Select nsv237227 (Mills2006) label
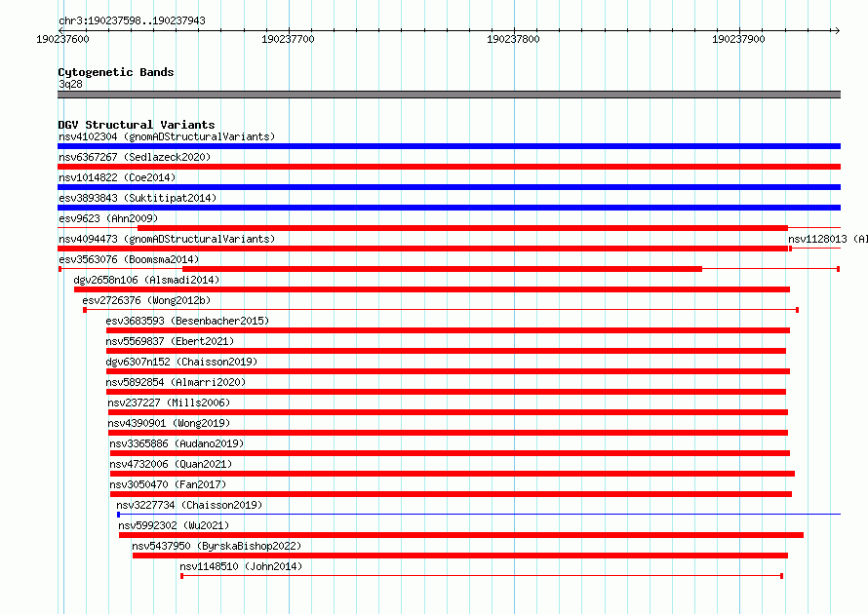868x614 pixels. point(169,403)
